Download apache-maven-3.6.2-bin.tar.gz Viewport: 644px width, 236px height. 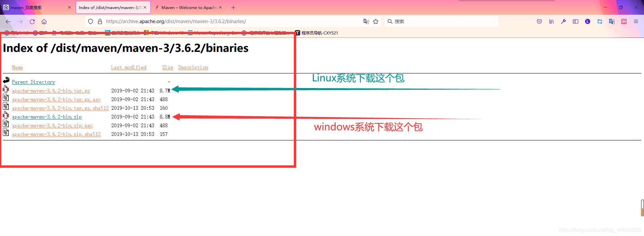[51, 91]
